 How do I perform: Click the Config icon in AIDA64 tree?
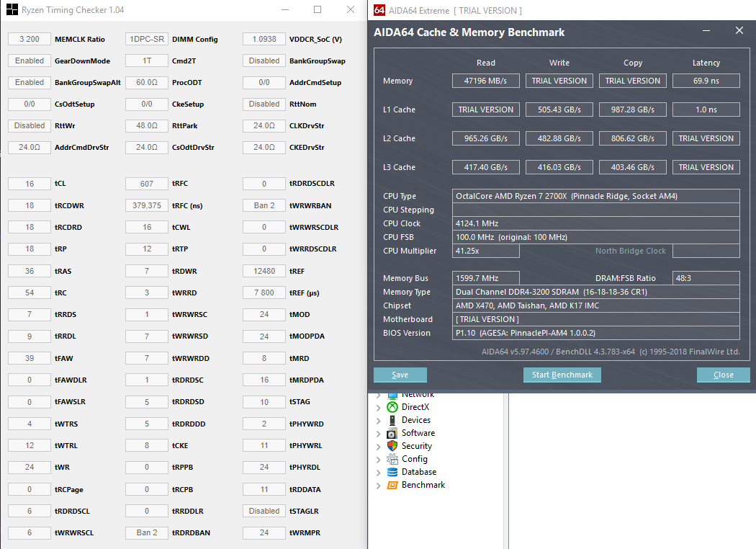tap(392, 459)
